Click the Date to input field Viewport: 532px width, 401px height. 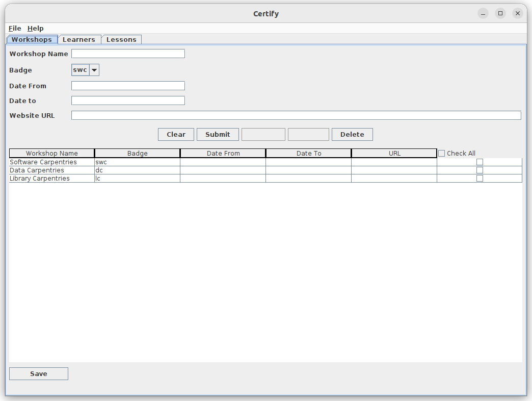[x=128, y=101]
